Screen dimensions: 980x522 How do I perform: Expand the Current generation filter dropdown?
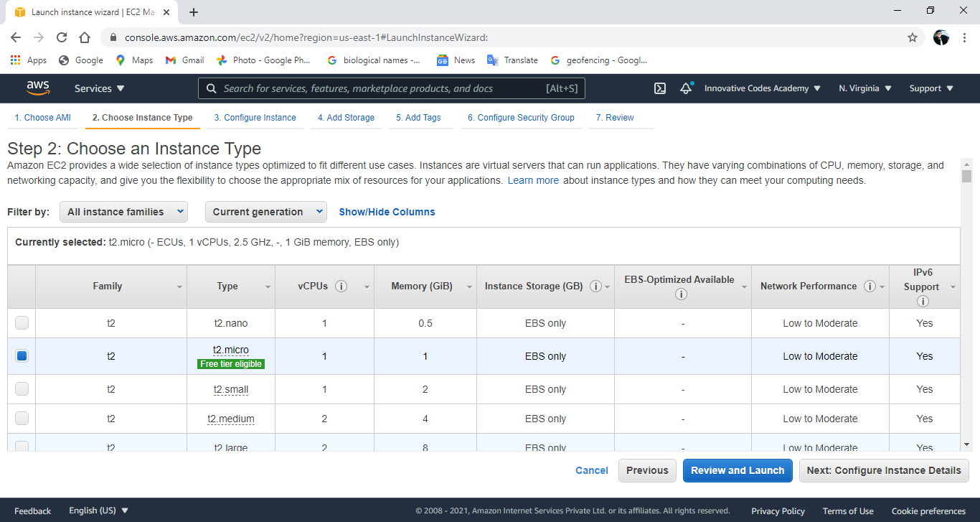[265, 212]
